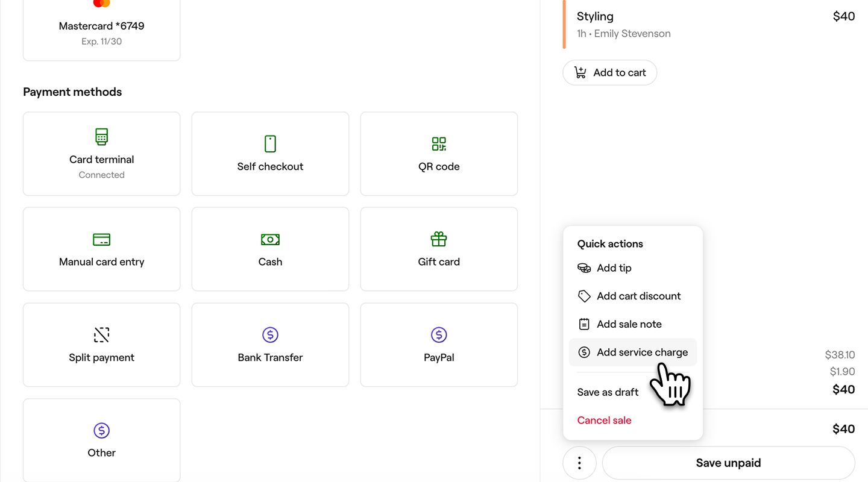The height and width of the screenshot is (482, 868).
Task: Click the Gift card icon
Action: (x=439, y=239)
